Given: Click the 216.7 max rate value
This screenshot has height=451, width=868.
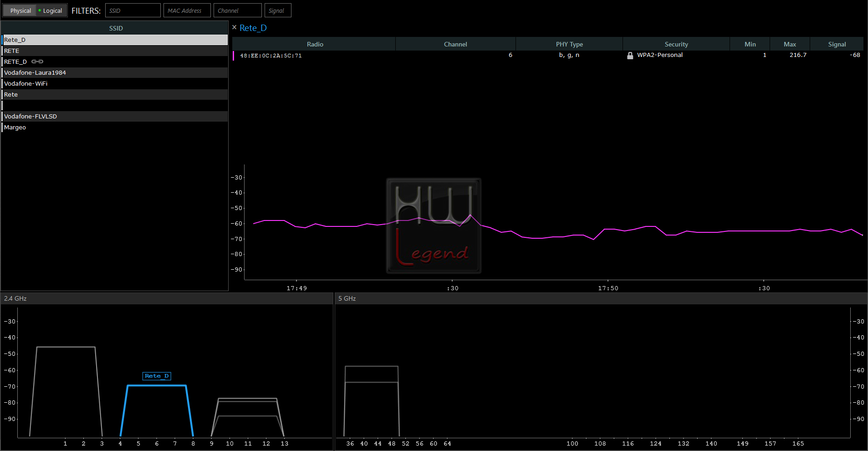Looking at the screenshot, I should pos(798,55).
